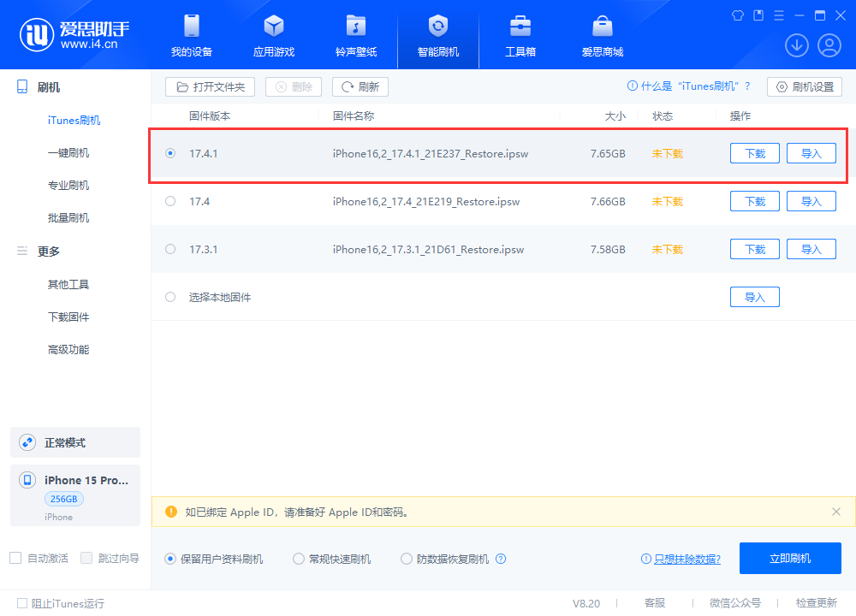Open the download manager icon
The height and width of the screenshot is (616, 856).
point(796,44)
